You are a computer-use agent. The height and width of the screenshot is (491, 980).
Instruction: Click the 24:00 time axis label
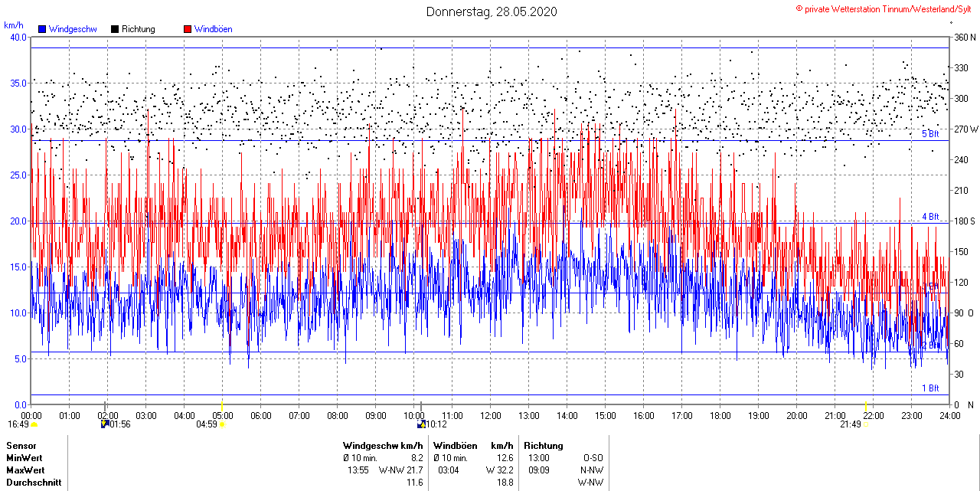pos(950,416)
